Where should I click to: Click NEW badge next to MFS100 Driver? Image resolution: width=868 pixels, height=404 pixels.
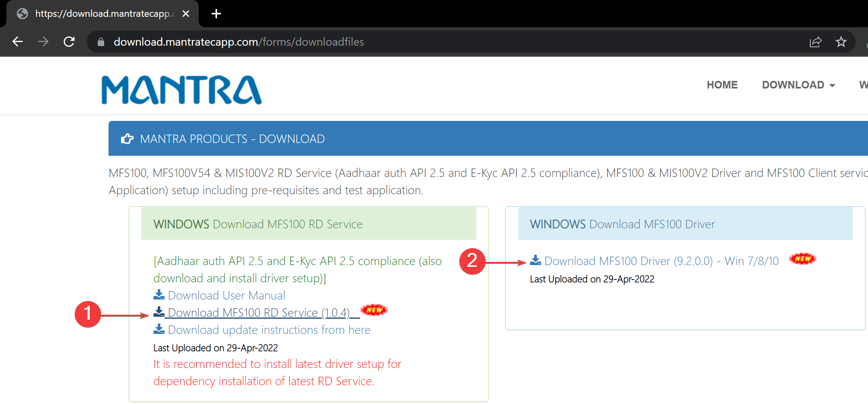[803, 259]
